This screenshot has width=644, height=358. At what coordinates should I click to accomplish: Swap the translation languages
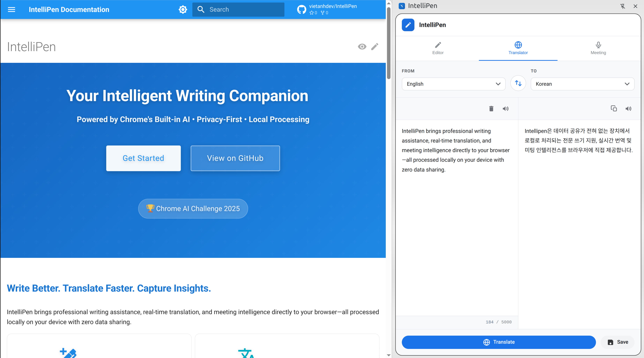pyautogui.click(x=518, y=83)
